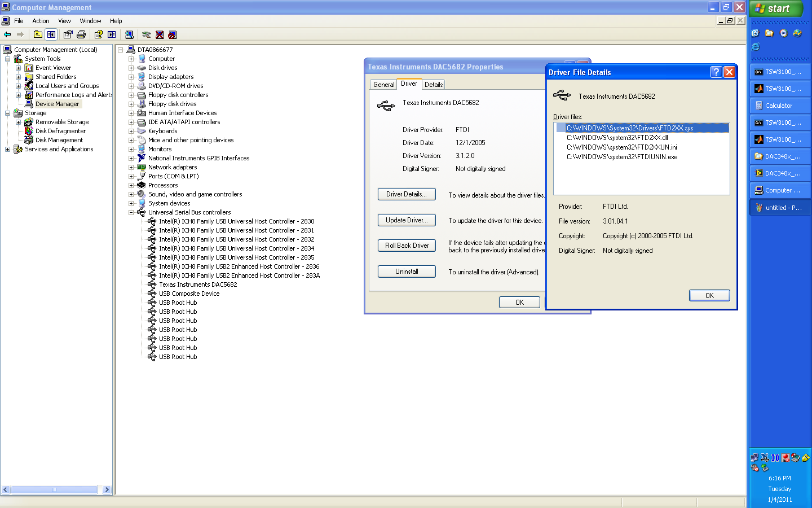Click the Uninstall device toolbar icon
Screen dimensions: 812x508
[160, 34]
